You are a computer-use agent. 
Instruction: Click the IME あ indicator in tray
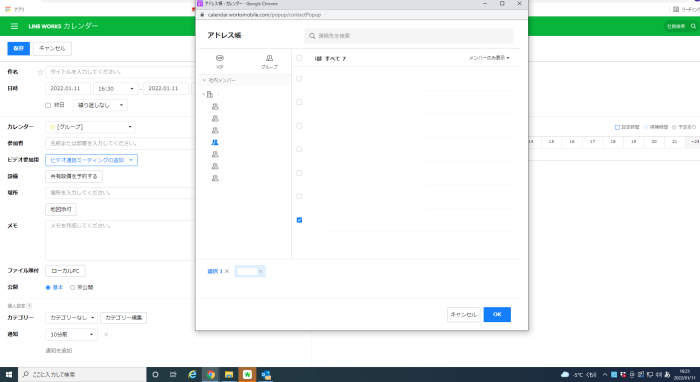667,374
